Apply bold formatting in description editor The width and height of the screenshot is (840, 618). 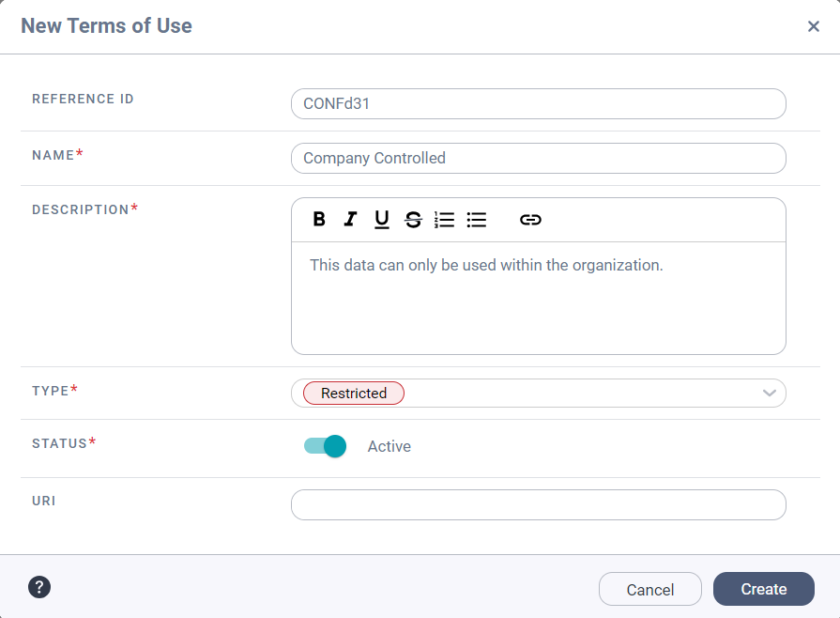click(319, 219)
